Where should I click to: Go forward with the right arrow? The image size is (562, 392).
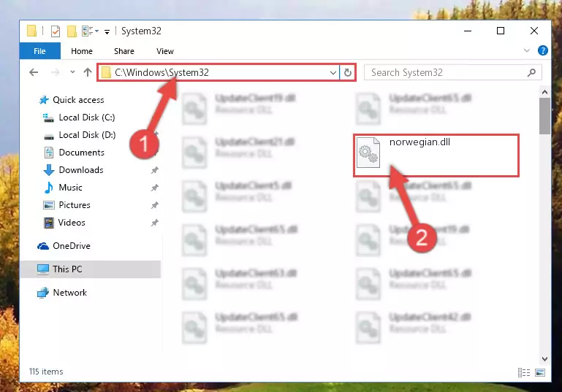(x=56, y=72)
